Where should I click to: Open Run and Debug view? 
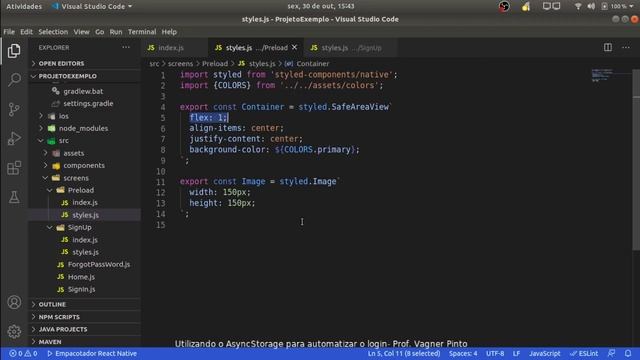click(x=14, y=138)
